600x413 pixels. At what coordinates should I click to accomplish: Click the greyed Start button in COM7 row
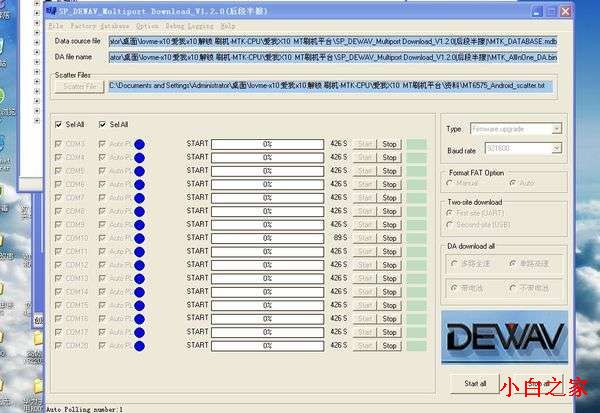point(365,198)
